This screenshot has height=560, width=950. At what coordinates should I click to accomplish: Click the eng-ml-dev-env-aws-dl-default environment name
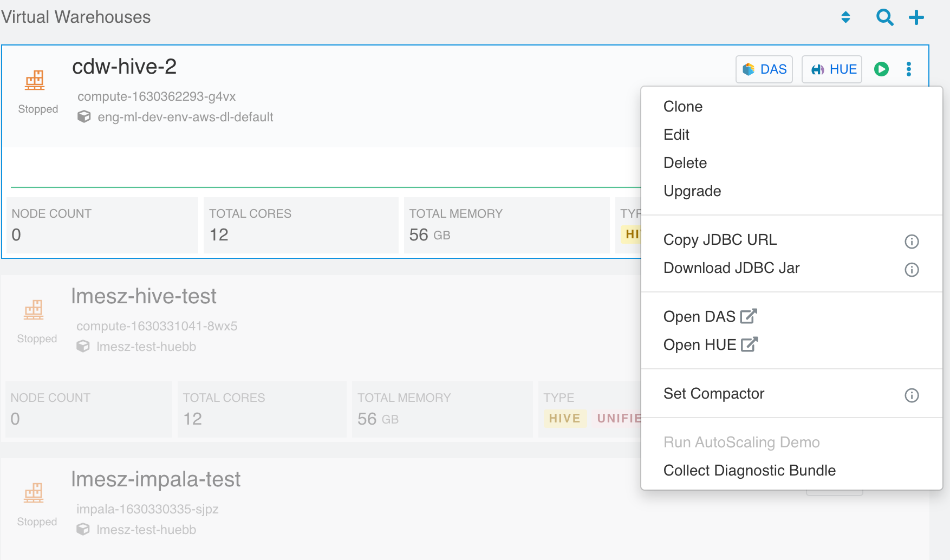185,118
